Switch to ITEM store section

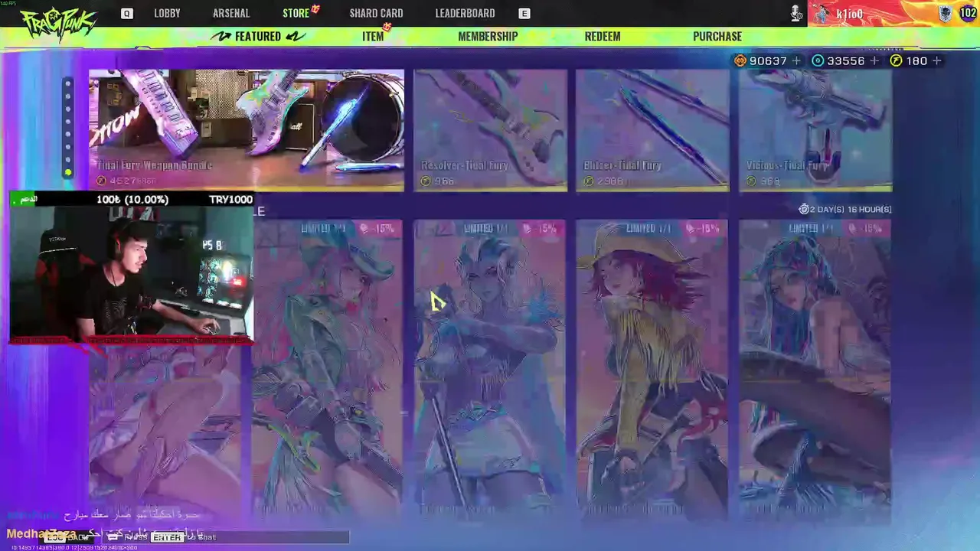tap(373, 36)
